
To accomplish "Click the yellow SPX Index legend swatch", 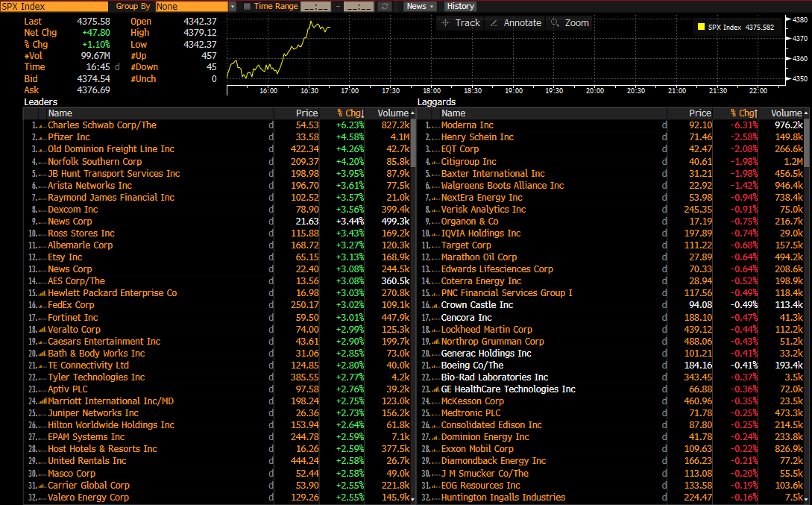I will coord(701,27).
